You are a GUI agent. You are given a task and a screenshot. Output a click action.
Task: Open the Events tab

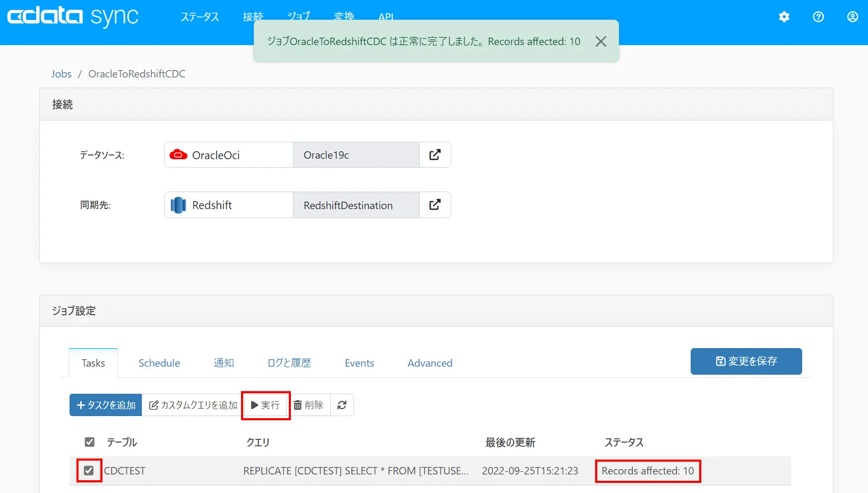[x=359, y=363]
